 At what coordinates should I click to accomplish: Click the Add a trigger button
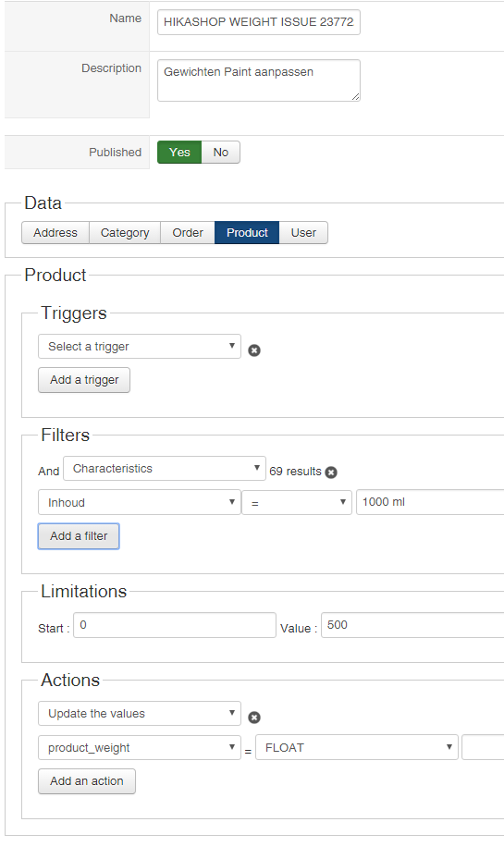point(84,380)
